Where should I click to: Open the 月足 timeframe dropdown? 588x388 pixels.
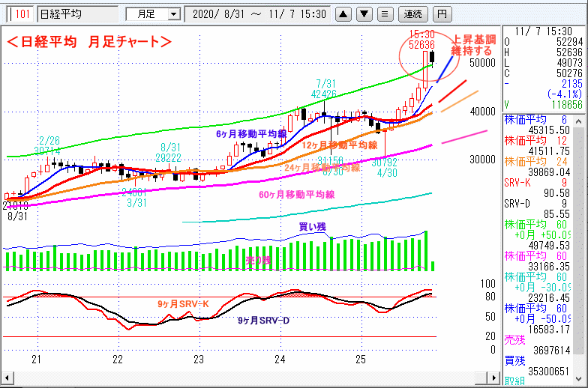click(x=152, y=13)
